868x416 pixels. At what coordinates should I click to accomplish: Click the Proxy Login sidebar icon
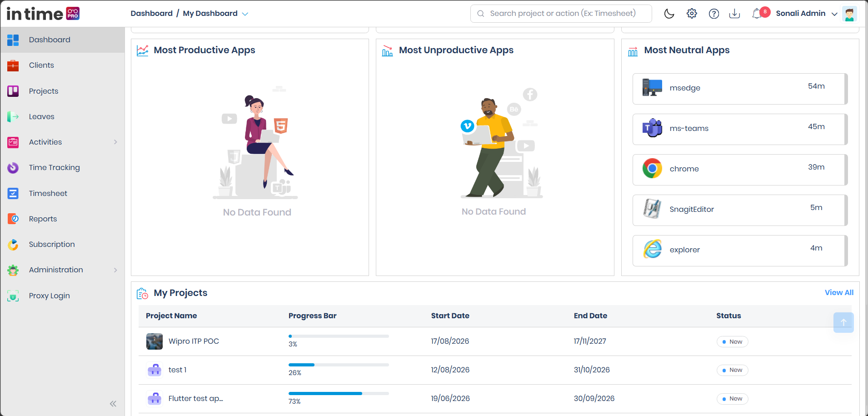13,296
